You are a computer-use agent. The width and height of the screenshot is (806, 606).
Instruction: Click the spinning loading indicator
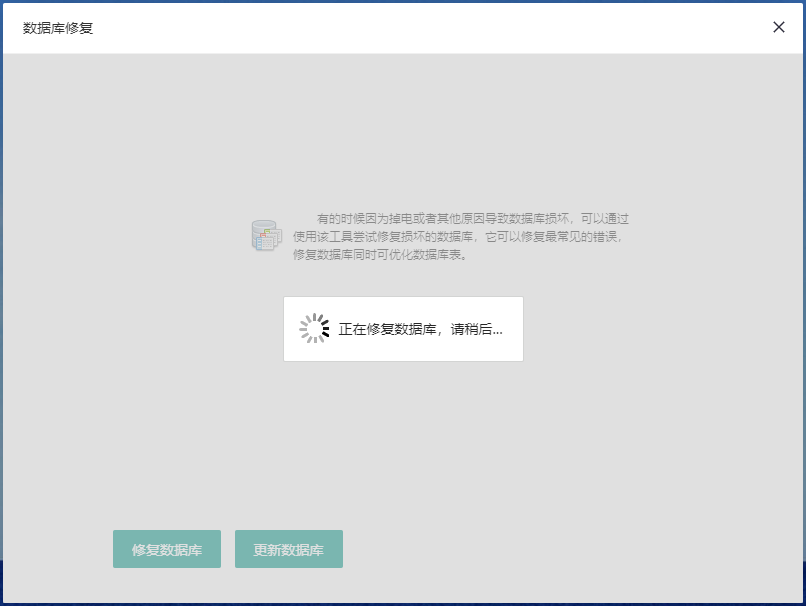[x=314, y=329]
